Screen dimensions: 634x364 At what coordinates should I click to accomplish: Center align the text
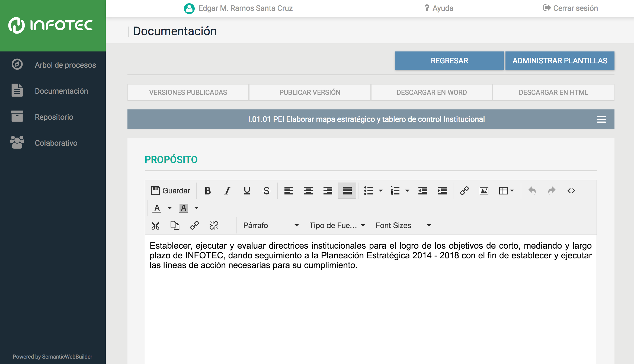point(308,191)
